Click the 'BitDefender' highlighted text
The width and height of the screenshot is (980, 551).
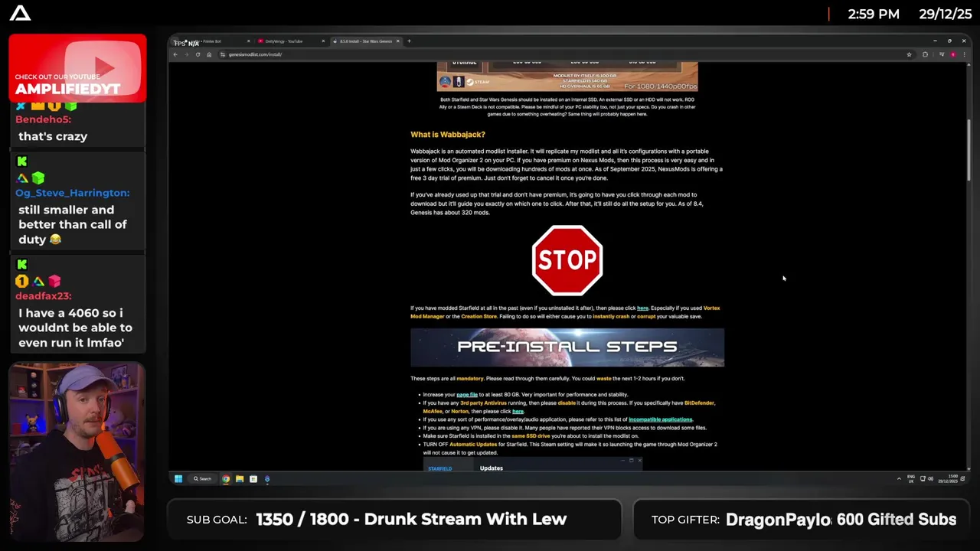click(x=699, y=403)
